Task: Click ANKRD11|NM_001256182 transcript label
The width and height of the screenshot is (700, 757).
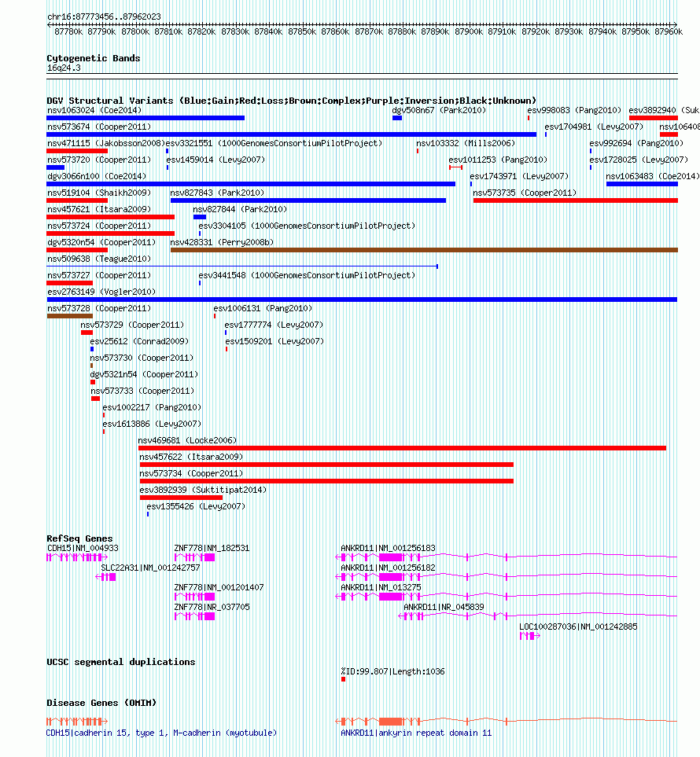Action: click(x=388, y=568)
